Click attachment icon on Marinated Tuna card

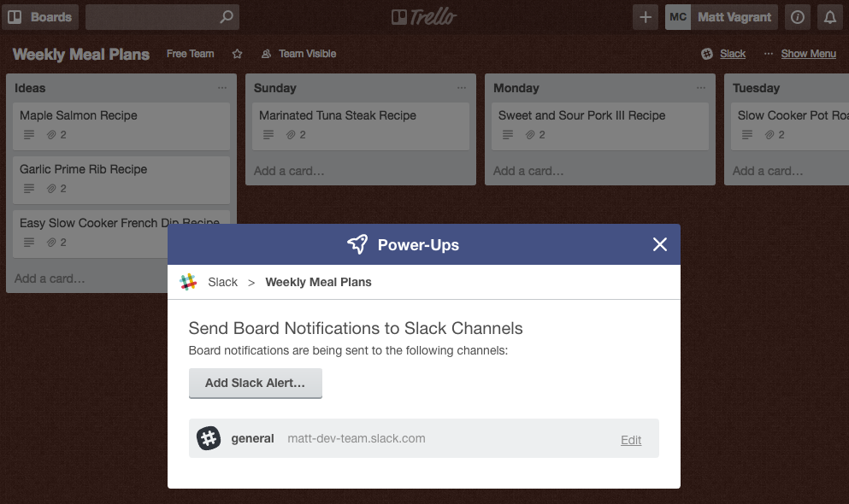pos(291,135)
